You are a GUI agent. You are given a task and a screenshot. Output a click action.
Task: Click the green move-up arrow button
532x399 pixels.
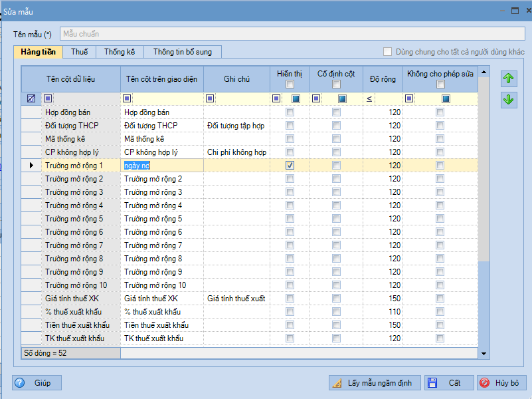[x=509, y=78]
